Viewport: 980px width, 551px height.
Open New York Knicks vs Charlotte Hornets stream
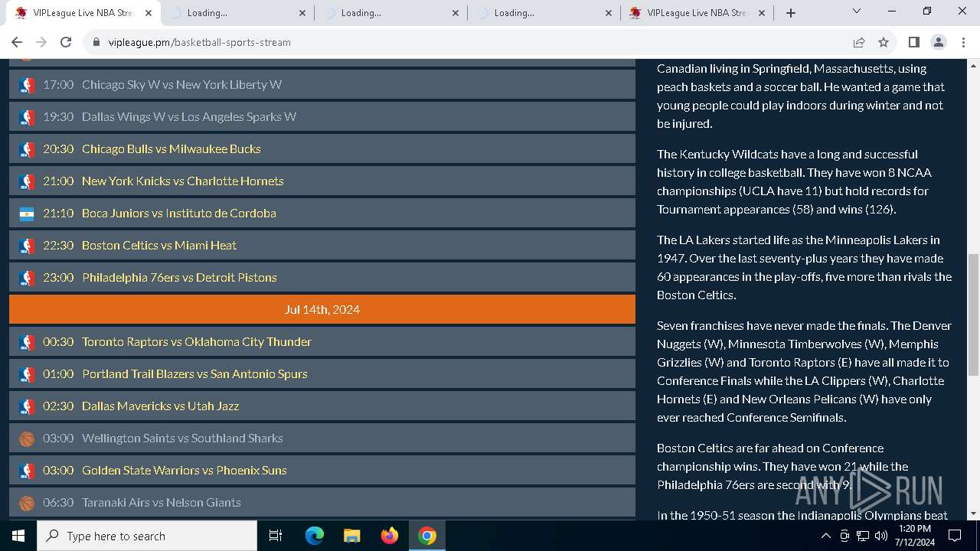click(322, 181)
